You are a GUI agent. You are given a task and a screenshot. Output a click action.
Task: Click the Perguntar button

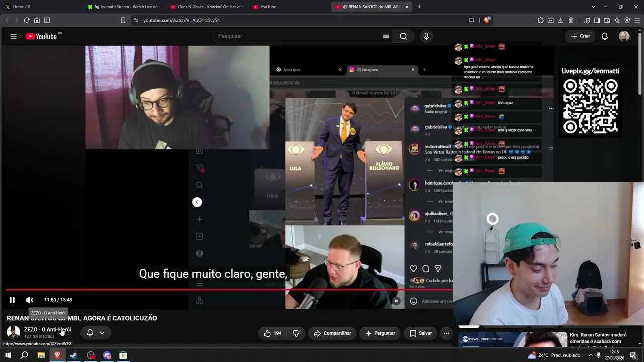(x=380, y=333)
